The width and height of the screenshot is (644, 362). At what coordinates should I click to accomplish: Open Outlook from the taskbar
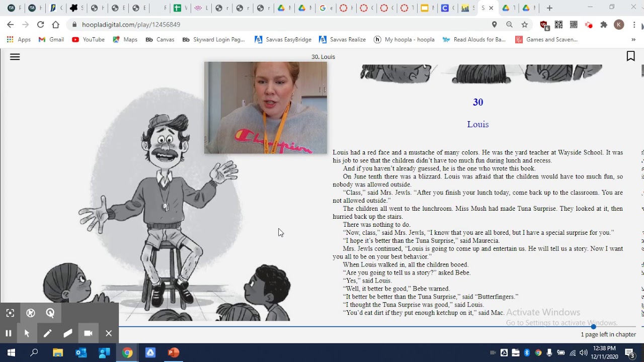81,352
